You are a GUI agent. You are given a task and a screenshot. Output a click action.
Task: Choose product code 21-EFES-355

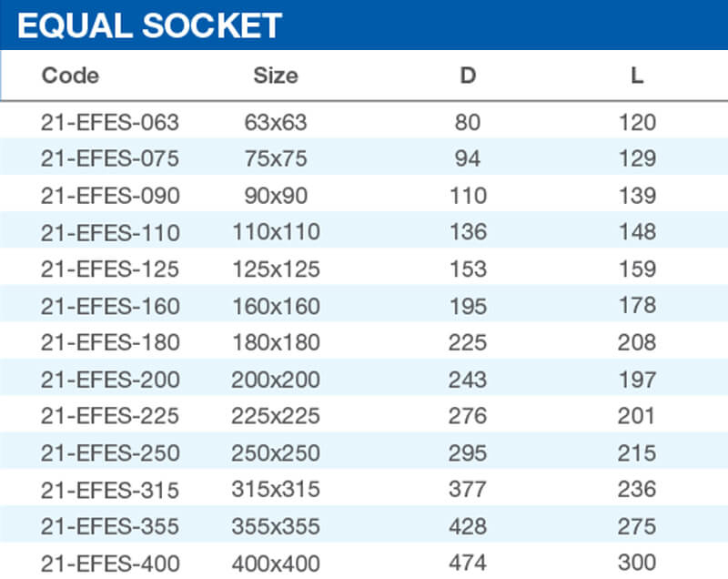[x=110, y=526]
